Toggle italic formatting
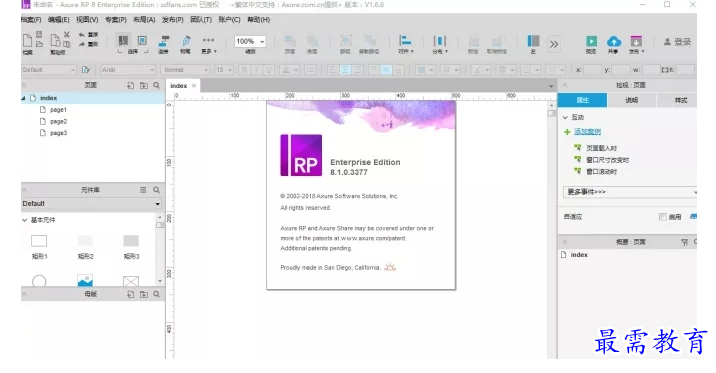The image size is (716, 373). pyautogui.click(x=257, y=70)
